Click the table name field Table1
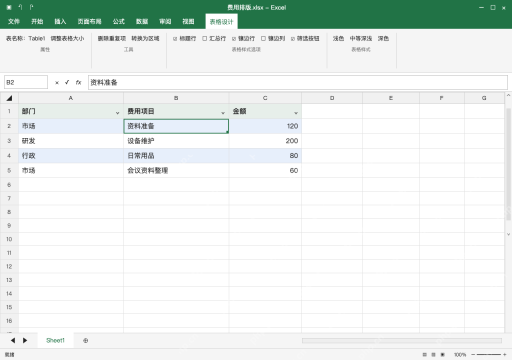 click(x=37, y=38)
